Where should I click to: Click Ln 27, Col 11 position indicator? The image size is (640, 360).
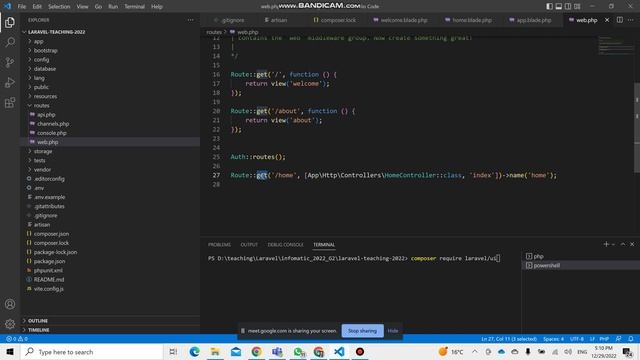pyautogui.click(x=509, y=339)
